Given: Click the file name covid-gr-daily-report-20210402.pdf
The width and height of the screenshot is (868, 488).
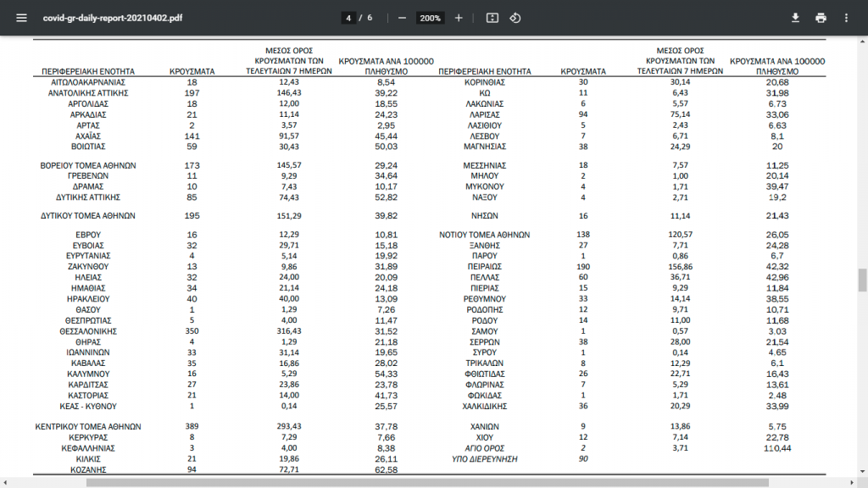Looking at the screenshot, I should coord(113,18).
